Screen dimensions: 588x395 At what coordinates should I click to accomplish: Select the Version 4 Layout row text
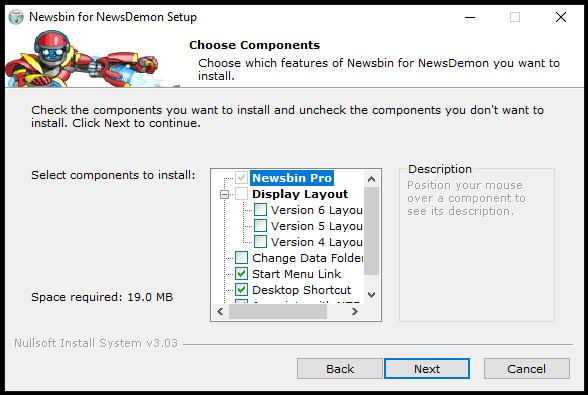tap(316, 242)
